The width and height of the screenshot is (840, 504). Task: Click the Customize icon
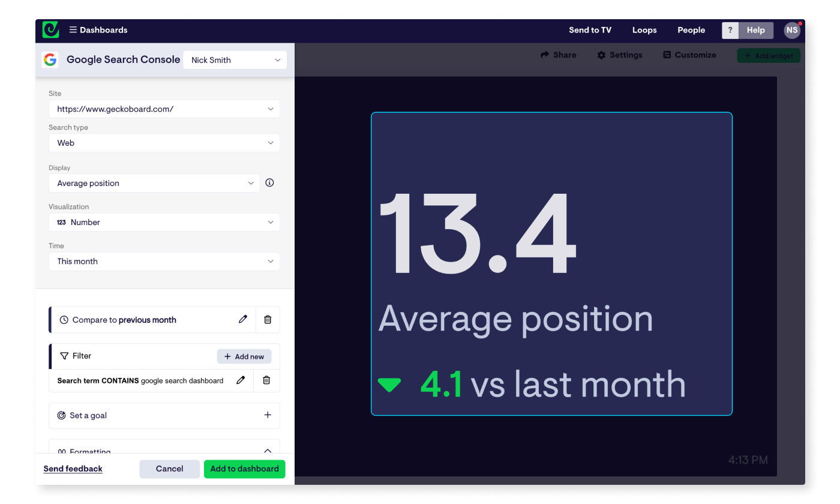666,55
